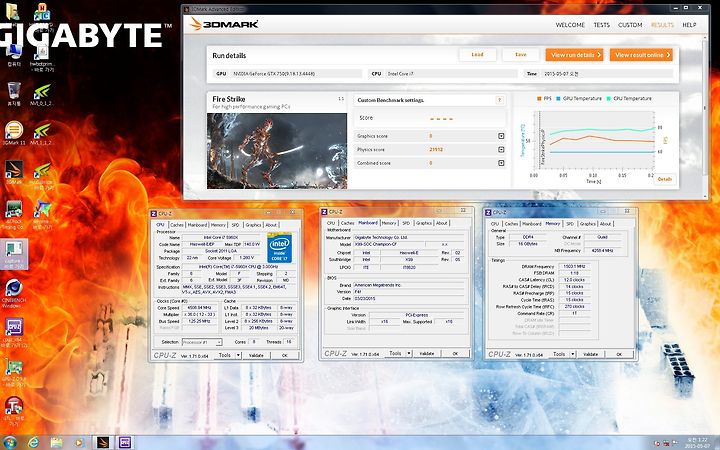Click OK in the Memory CPU-Z window
720x450 pixels.
[619, 354]
